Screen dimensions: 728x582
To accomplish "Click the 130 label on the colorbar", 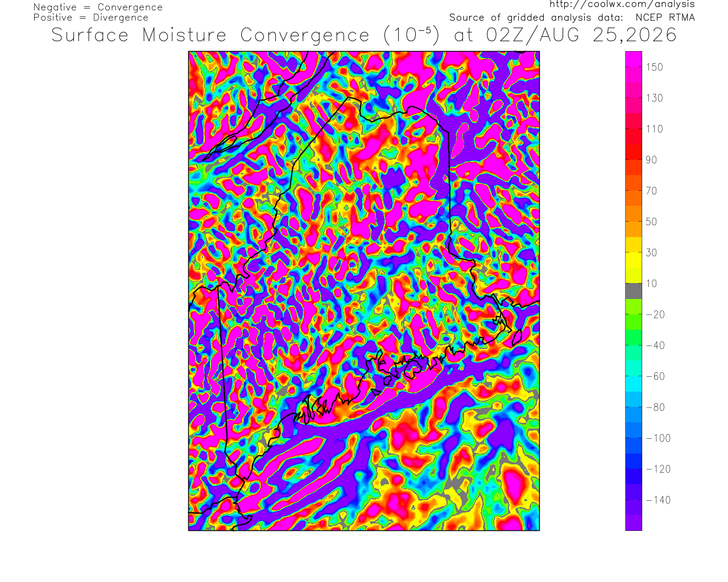I will 654,98.
